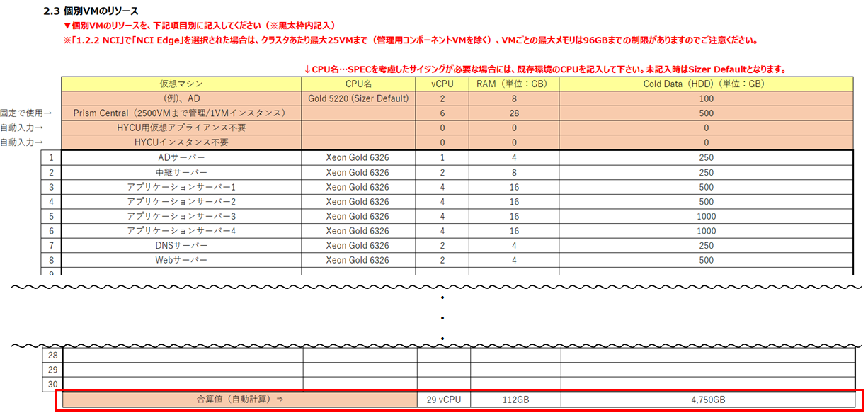Click the Cold Data (HDD) header cell

click(706, 84)
